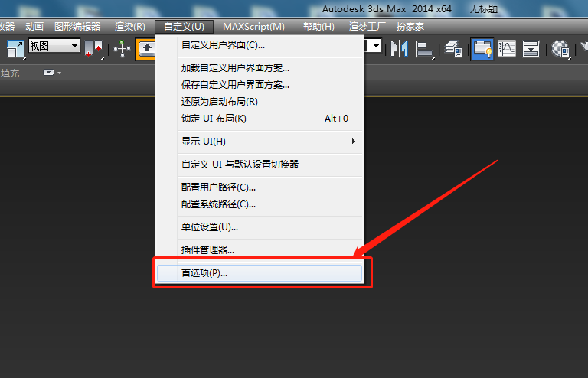The height and width of the screenshot is (378, 588).
Task: Open the MAXScript(M) menu
Action: click(x=253, y=27)
